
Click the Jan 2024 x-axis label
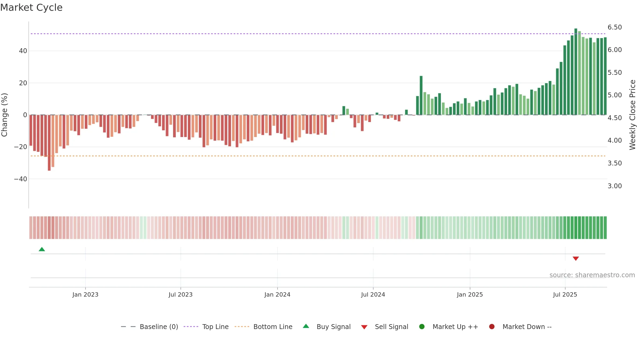pyautogui.click(x=277, y=294)
